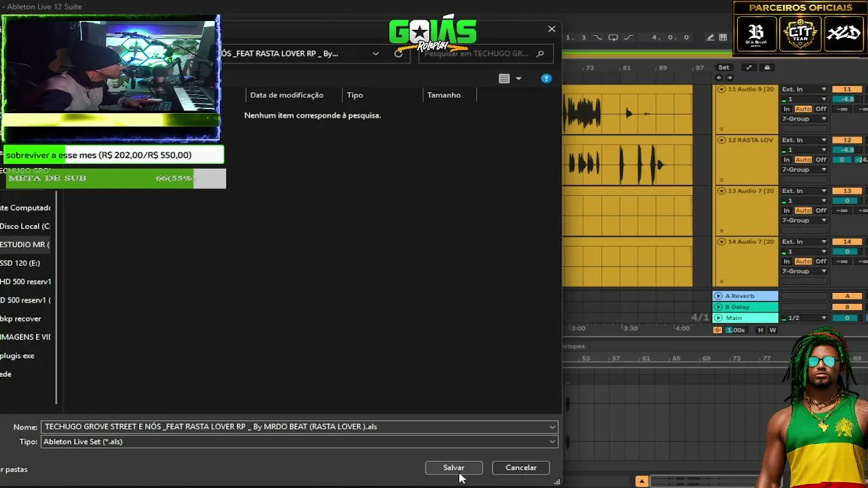Set track 13 monitor to Auto

pos(803,211)
